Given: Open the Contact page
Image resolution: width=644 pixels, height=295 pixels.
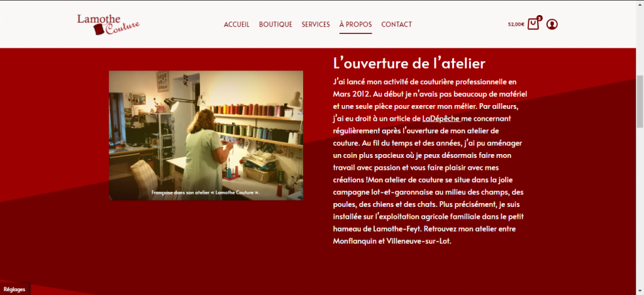Looking at the screenshot, I should [396, 25].
